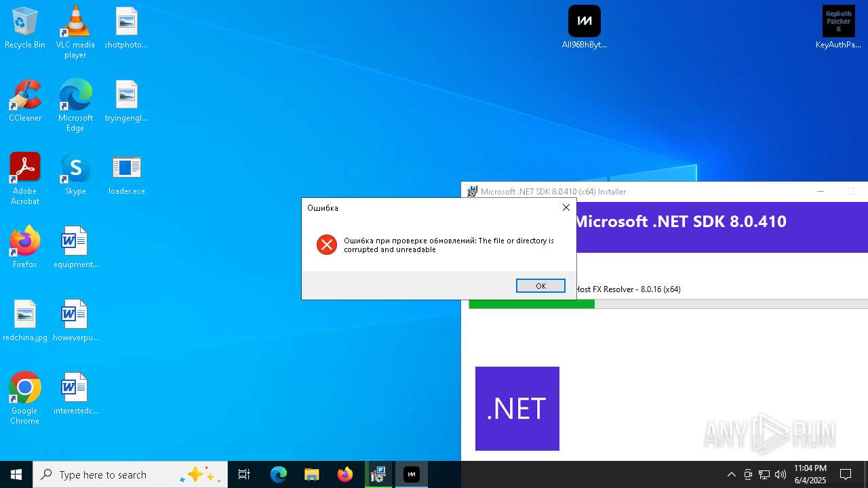Show hidden system tray icons

coord(731,474)
